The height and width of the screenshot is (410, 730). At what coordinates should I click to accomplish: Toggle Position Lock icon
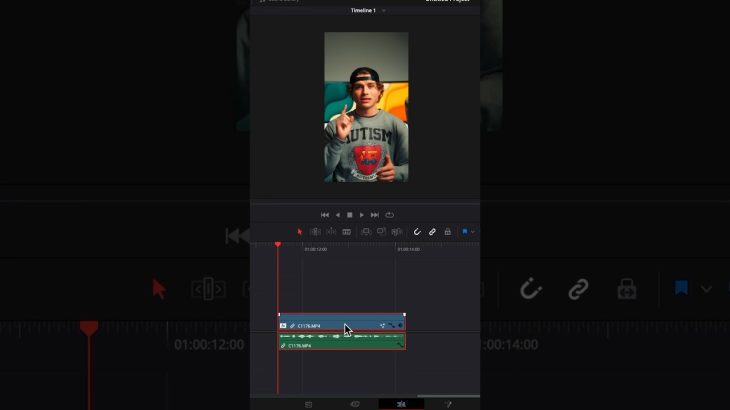point(447,232)
